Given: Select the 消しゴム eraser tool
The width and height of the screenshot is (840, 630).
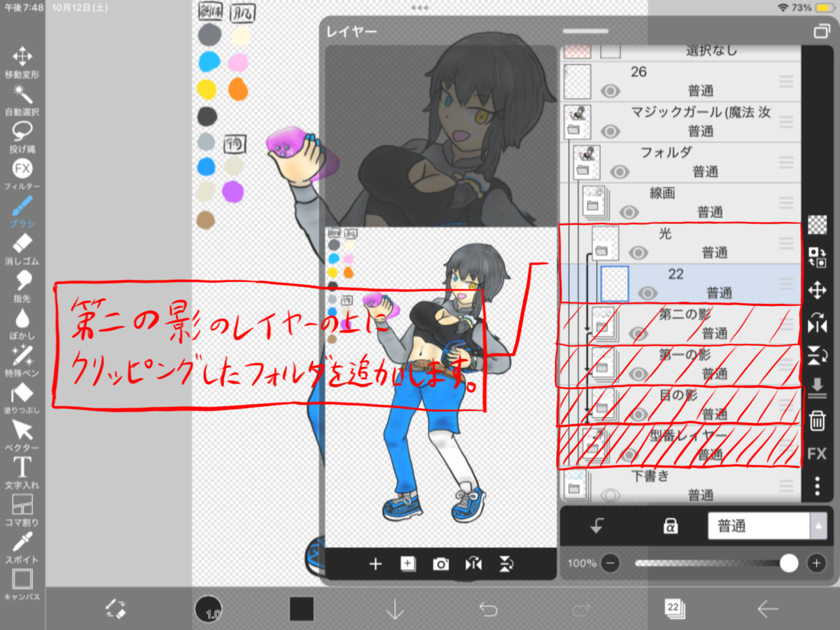Looking at the screenshot, I should click(x=22, y=248).
